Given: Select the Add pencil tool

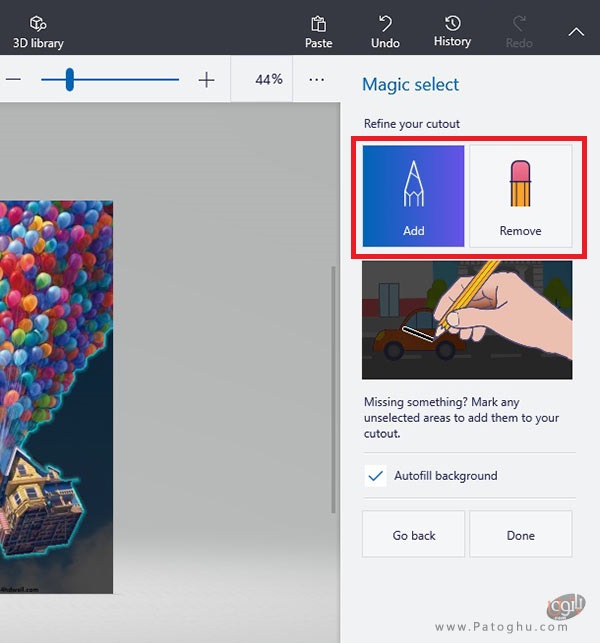Looking at the screenshot, I should click(413, 196).
